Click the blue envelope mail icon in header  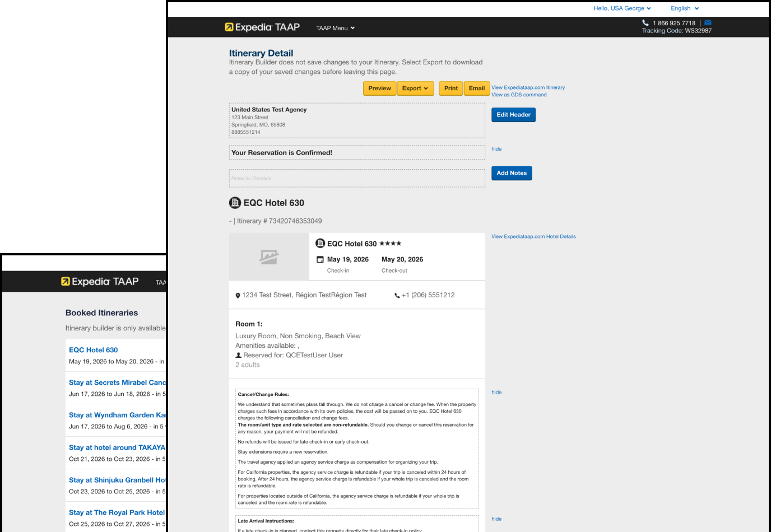(708, 23)
